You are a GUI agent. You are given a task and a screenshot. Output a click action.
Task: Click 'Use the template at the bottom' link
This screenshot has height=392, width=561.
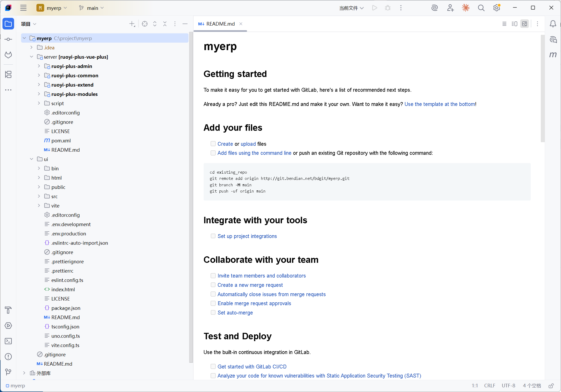coord(440,104)
